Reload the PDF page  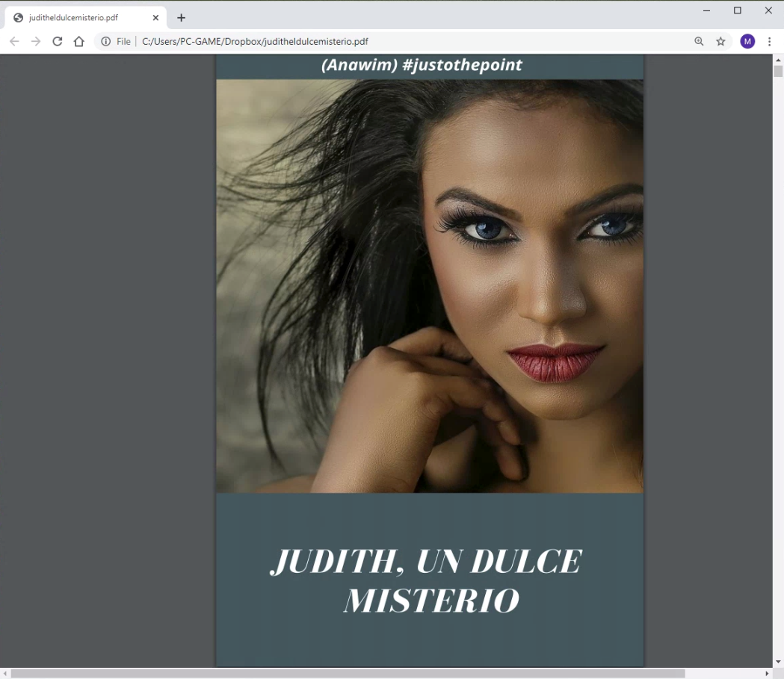[58, 42]
